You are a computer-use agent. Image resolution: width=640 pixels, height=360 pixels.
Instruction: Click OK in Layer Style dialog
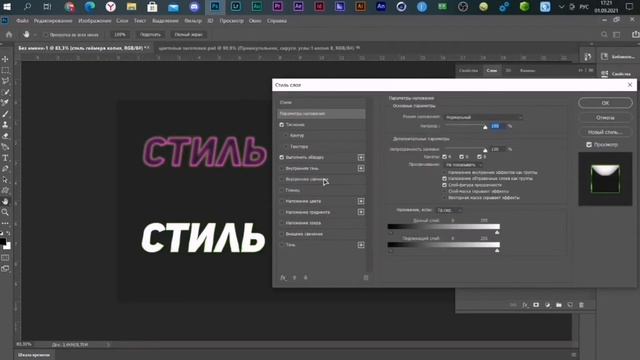pyautogui.click(x=605, y=103)
